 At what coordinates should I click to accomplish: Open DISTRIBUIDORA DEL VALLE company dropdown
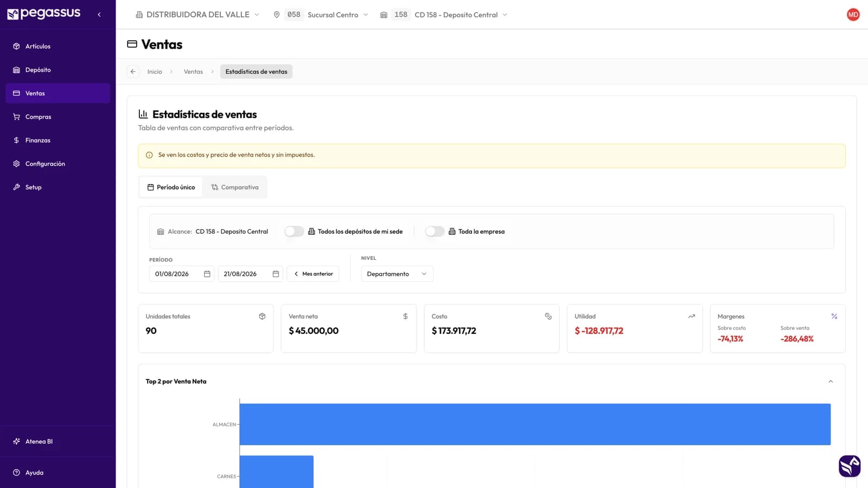pyautogui.click(x=197, y=15)
